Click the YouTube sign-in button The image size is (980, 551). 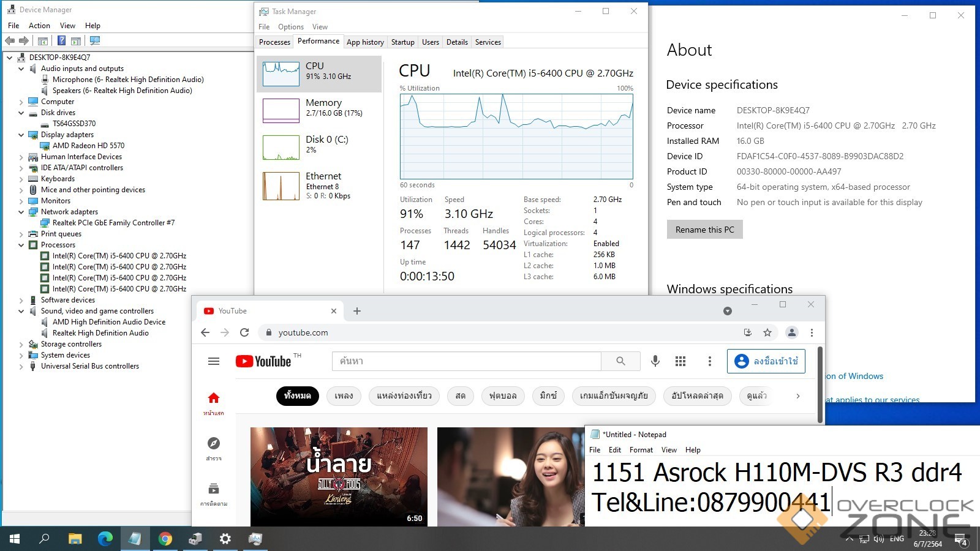tap(766, 361)
